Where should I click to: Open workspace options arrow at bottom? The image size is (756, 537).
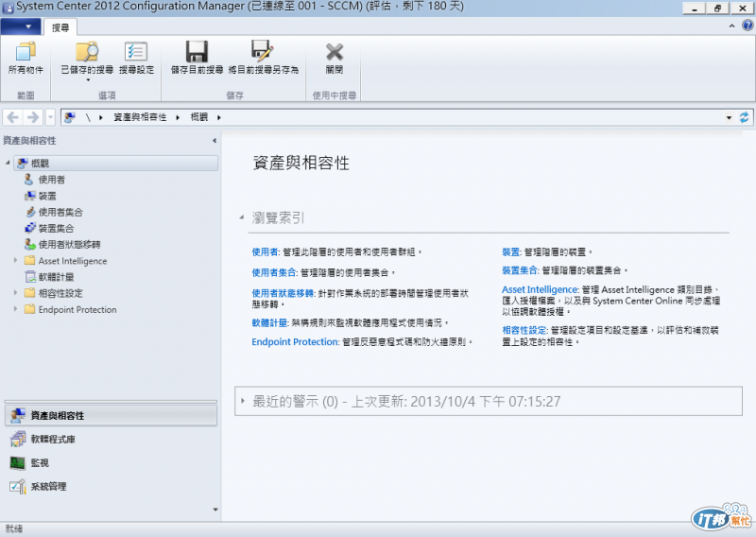point(215,510)
